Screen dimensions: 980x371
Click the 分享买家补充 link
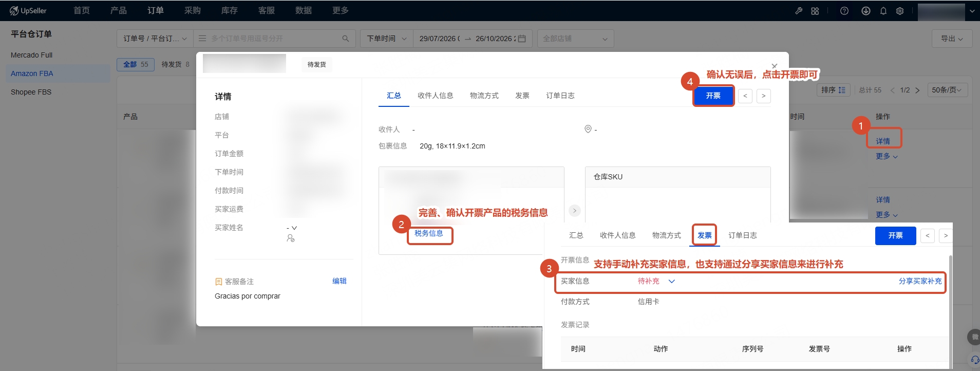920,282
